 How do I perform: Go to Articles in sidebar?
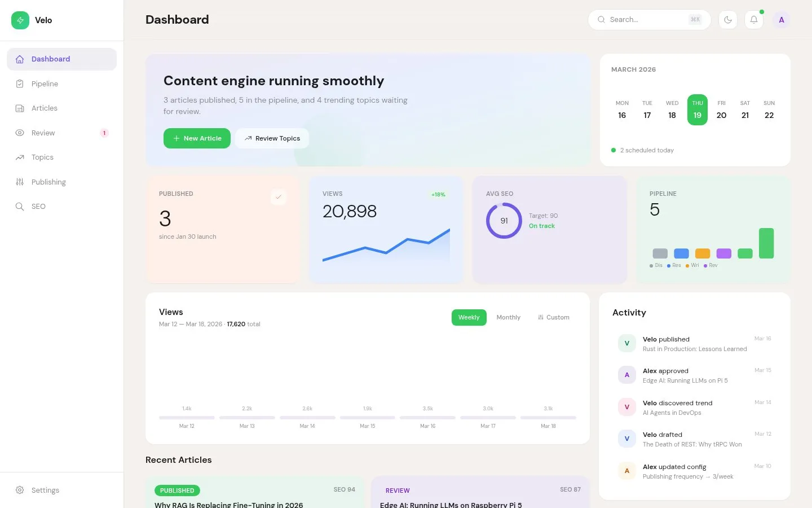tap(44, 108)
